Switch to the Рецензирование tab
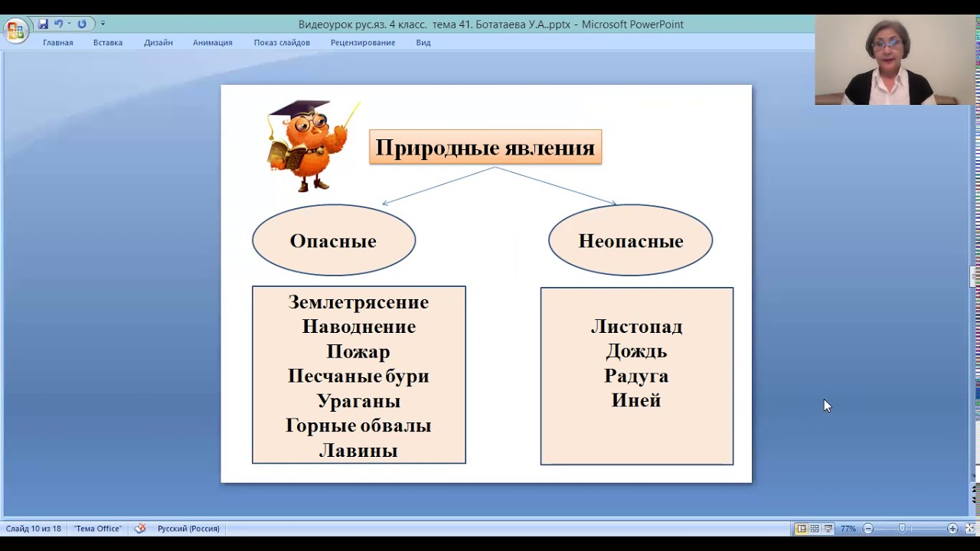 tap(363, 43)
